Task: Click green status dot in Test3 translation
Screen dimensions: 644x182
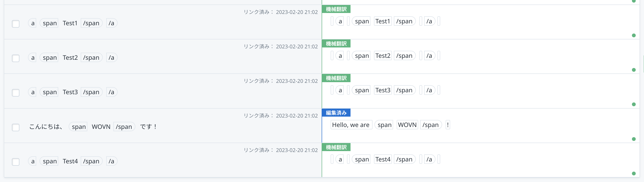Action: pyautogui.click(x=634, y=104)
